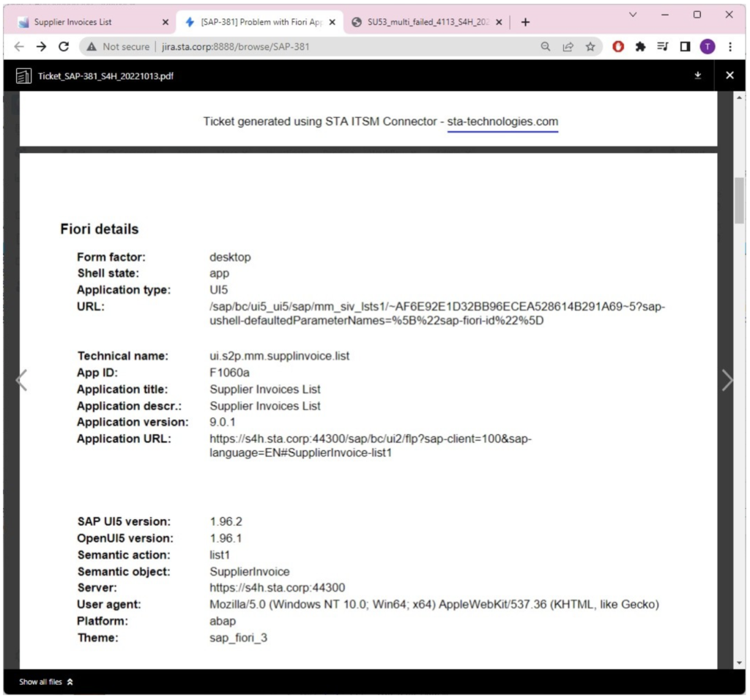Click the scrollbar up arrow
This screenshot has height=700, width=750.
point(740,98)
